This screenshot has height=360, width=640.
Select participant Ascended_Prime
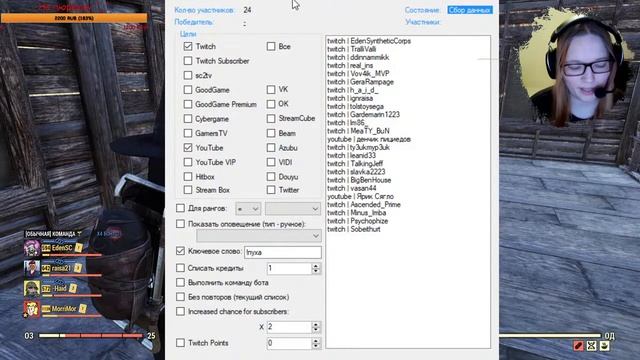[364, 204]
